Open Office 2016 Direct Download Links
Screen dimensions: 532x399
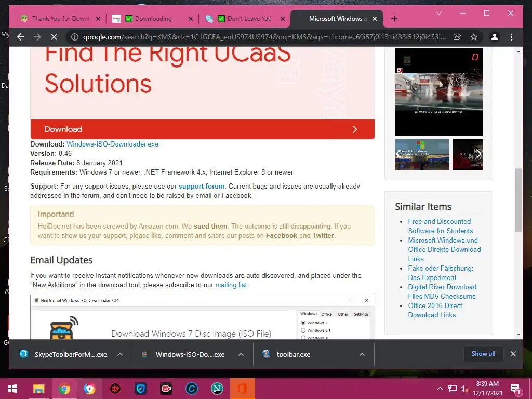click(x=435, y=310)
